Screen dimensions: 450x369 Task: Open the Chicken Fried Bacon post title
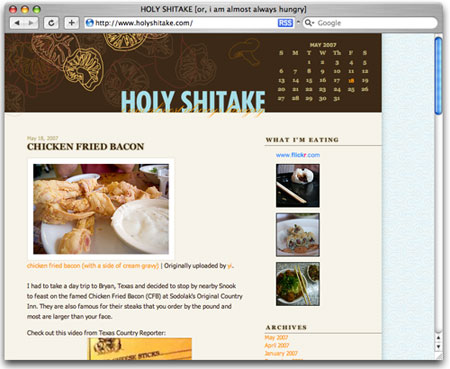click(86, 147)
